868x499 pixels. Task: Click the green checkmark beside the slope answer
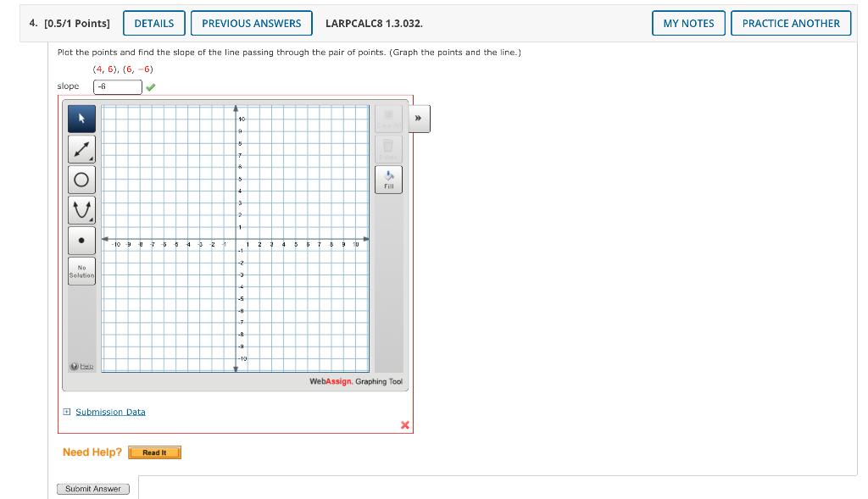pyautogui.click(x=151, y=86)
